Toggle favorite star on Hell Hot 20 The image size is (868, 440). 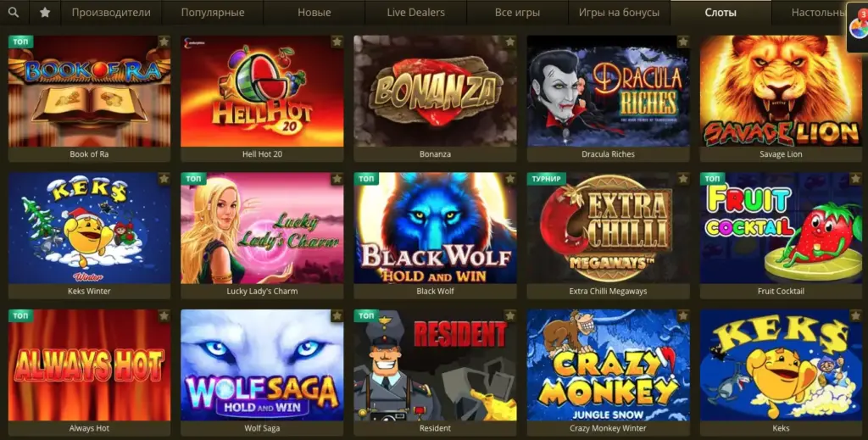pyautogui.click(x=337, y=42)
